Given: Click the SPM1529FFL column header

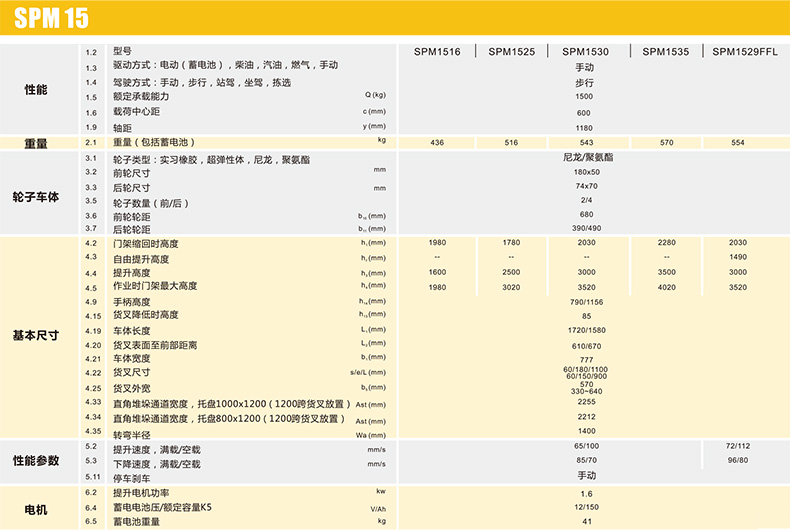Looking at the screenshot, I should click(743, 51).
